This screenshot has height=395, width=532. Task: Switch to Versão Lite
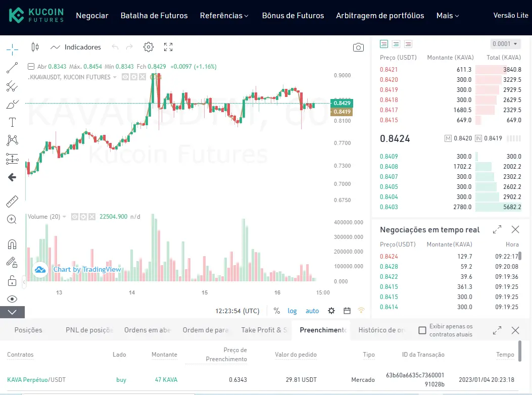click(x=511, y=15)
